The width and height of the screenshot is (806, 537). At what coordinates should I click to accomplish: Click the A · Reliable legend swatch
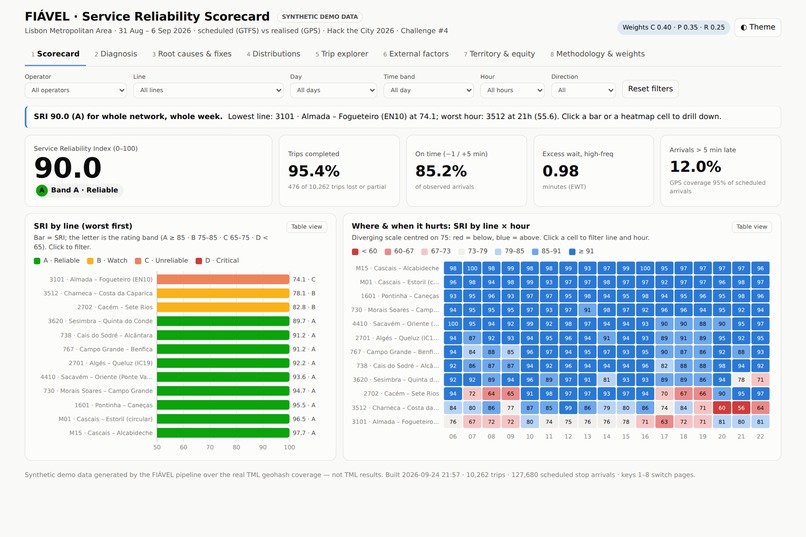pyautogui.click(x=37, y=261)
